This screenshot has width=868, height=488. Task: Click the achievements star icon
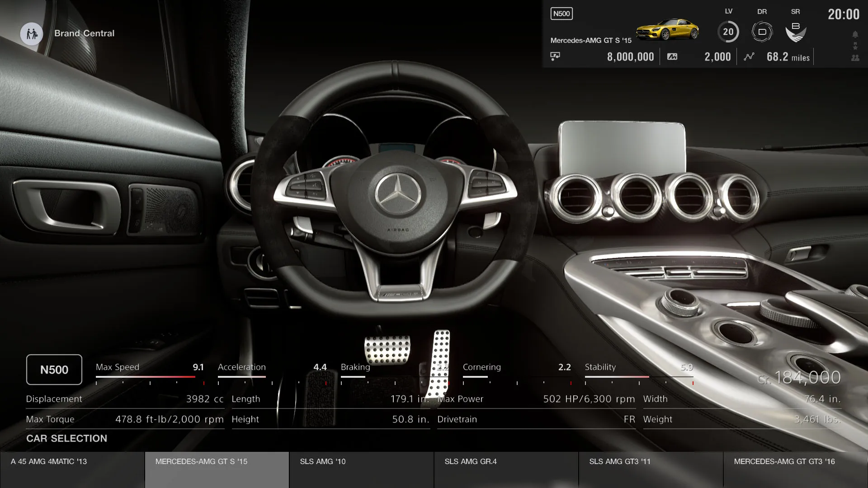coord(855,46)
